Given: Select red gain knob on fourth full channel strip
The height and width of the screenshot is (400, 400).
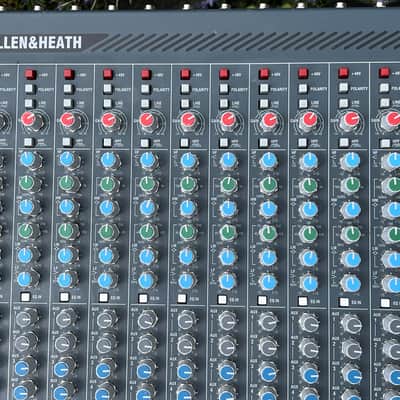Looking at the screenshot, I should pos(147,120).
